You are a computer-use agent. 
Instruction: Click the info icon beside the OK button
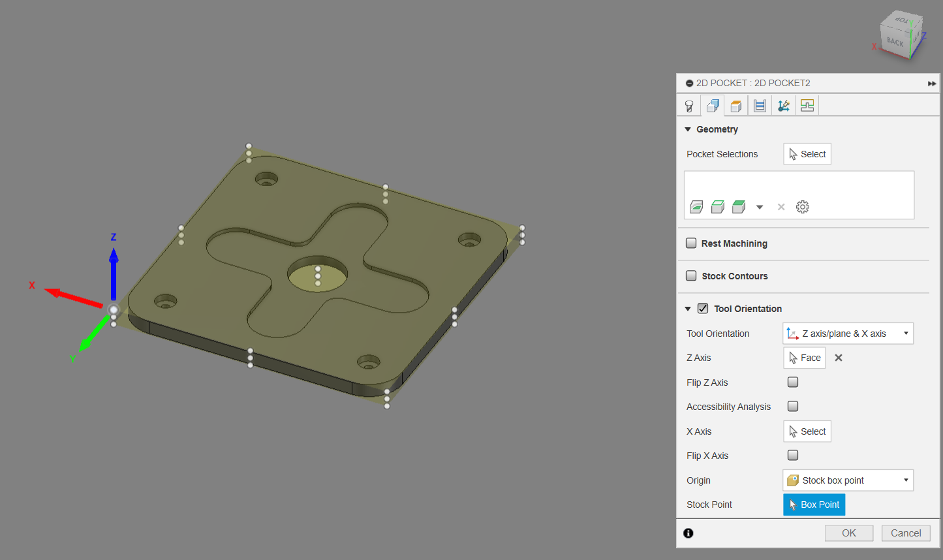click(688, 533)
